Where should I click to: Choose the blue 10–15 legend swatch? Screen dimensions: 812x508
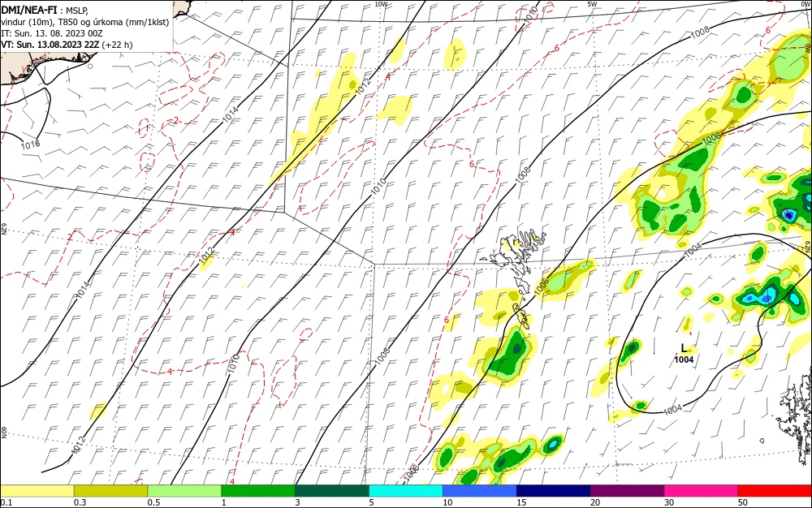point(480,491)
